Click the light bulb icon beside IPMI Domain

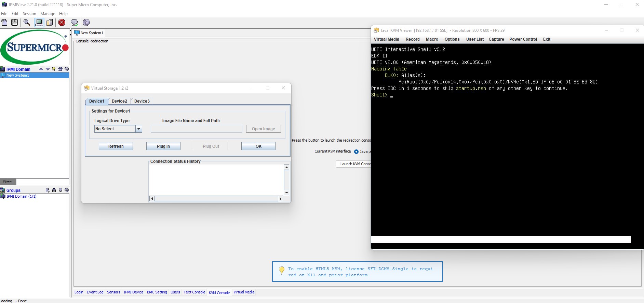(x=54, y=69)
